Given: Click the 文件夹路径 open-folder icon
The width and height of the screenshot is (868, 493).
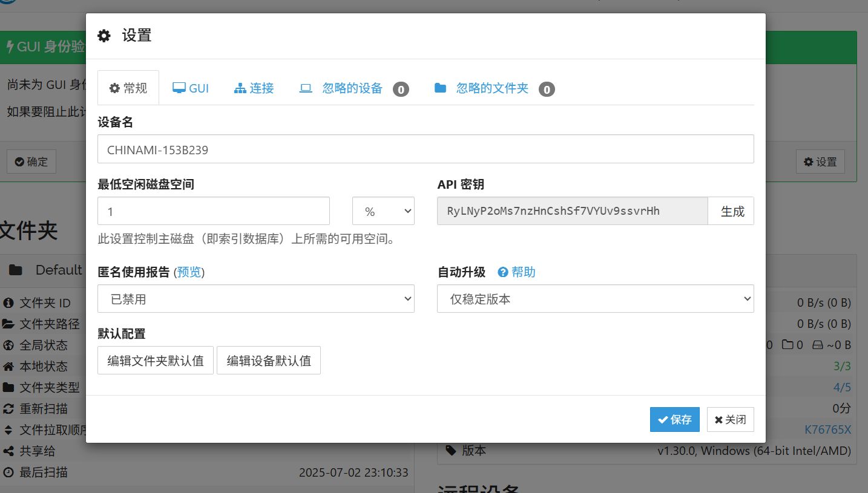Looking at the screenshot, I should [x=8, y=324].
